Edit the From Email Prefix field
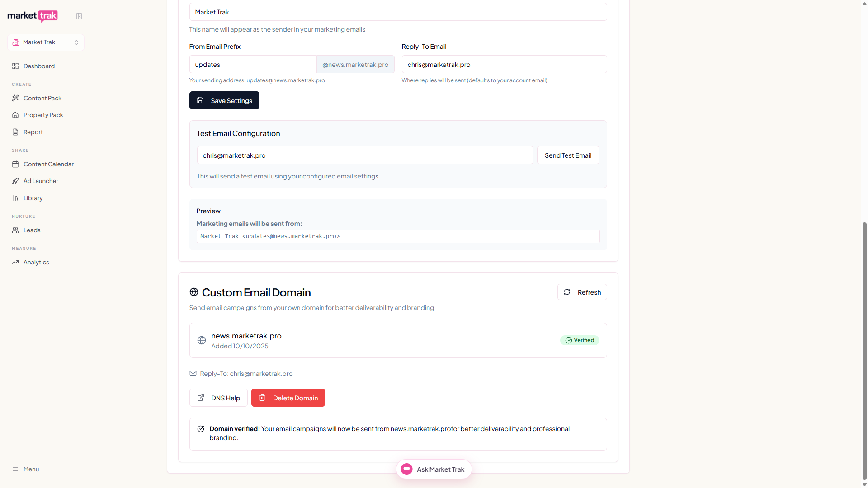This screenshot has height=488, width=868. coord(253,65)
